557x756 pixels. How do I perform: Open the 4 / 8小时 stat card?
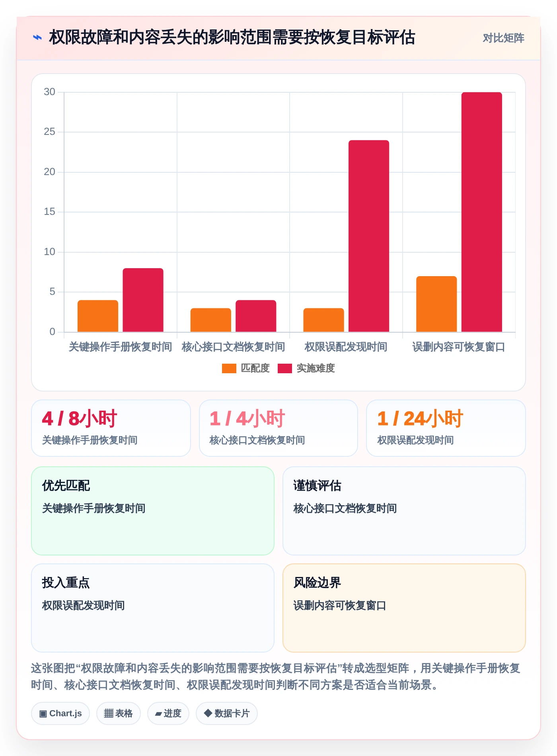coord(111,428)
